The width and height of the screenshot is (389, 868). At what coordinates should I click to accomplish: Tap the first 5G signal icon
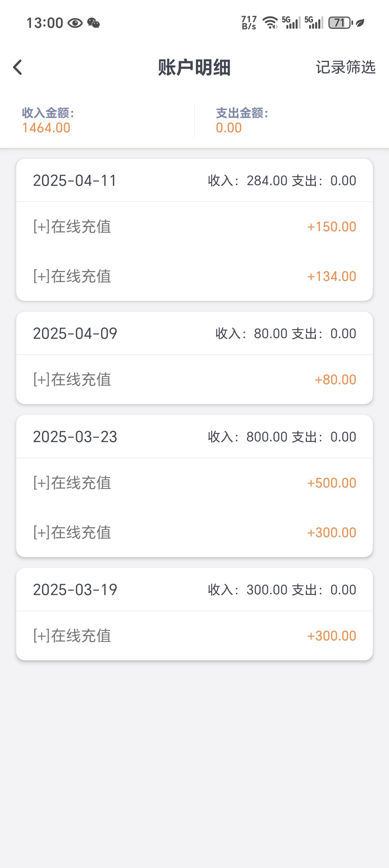coord(291,23)
